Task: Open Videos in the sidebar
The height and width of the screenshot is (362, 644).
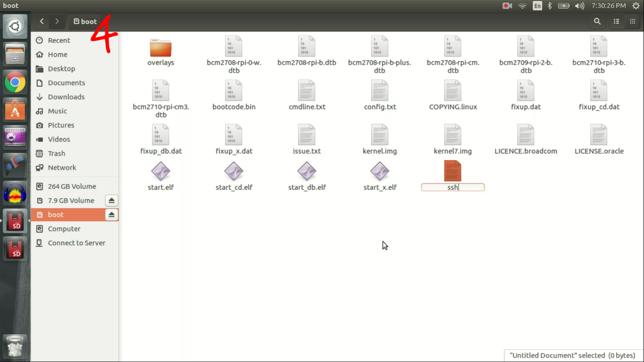Action: (74, 140)
